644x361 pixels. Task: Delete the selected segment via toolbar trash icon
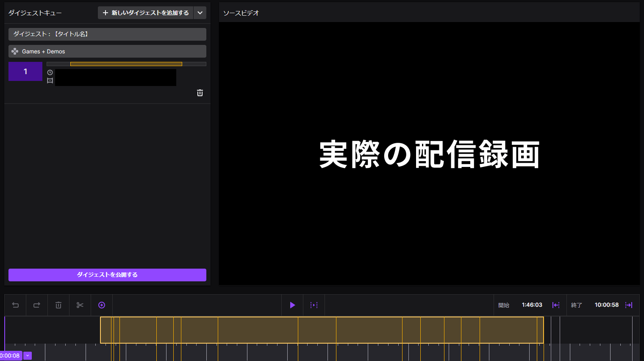(x=58, y=305)
